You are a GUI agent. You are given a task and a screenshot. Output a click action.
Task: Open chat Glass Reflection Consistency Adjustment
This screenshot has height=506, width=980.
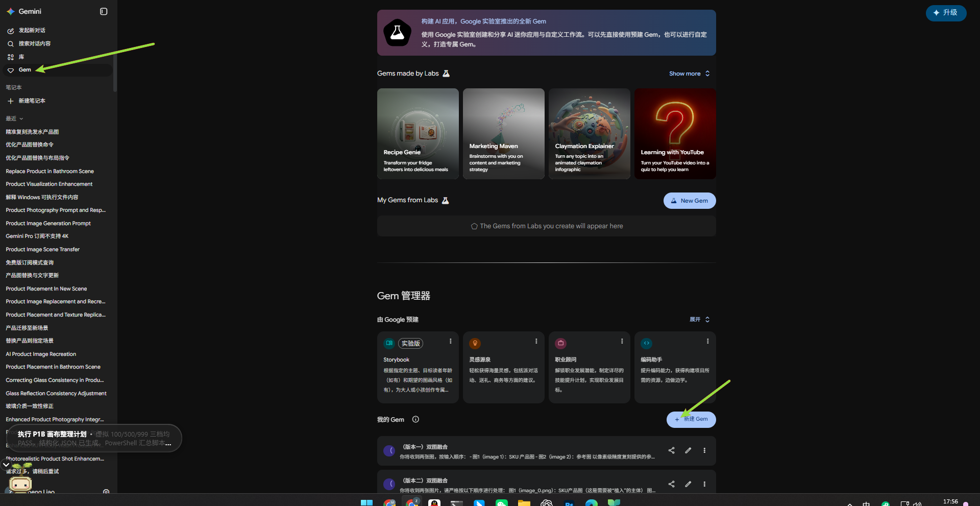56,393
